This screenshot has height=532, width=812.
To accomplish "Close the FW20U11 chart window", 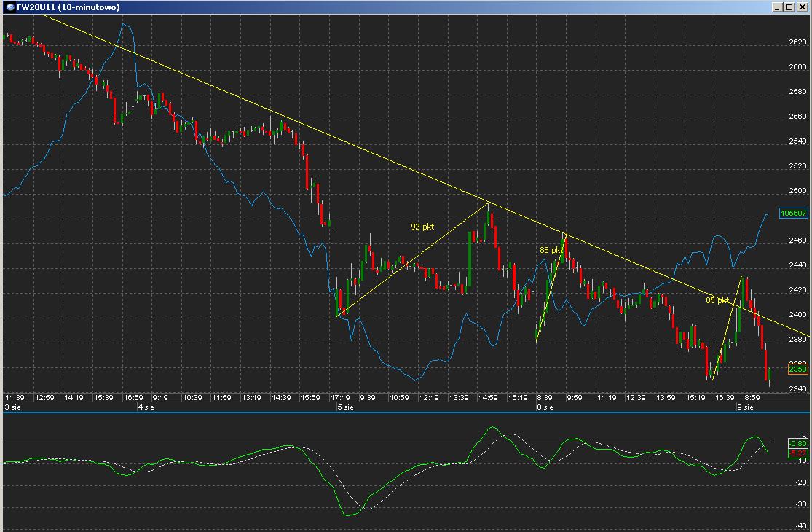I will point(801,7).
